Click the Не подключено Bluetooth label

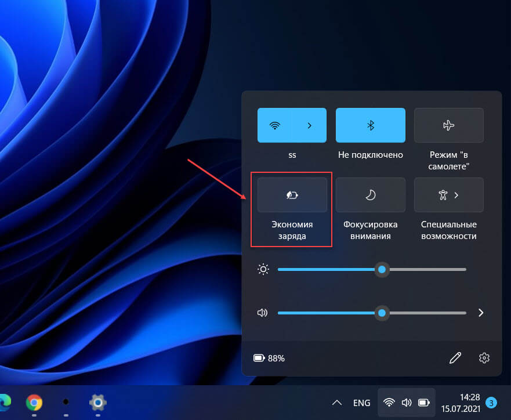(x=371, y=155)
